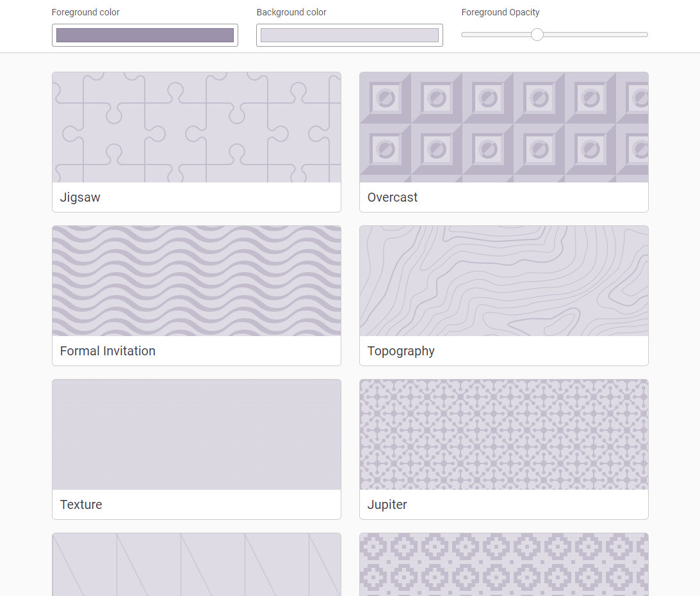Click the Formal Invitation card title
Viewport: 700px width, 596px height.
click(x=108, y=351)
